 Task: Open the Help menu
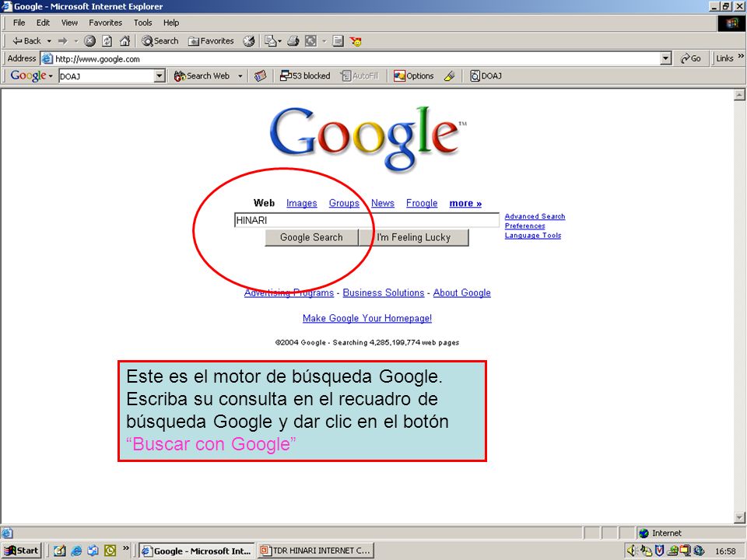pos(171,23)
